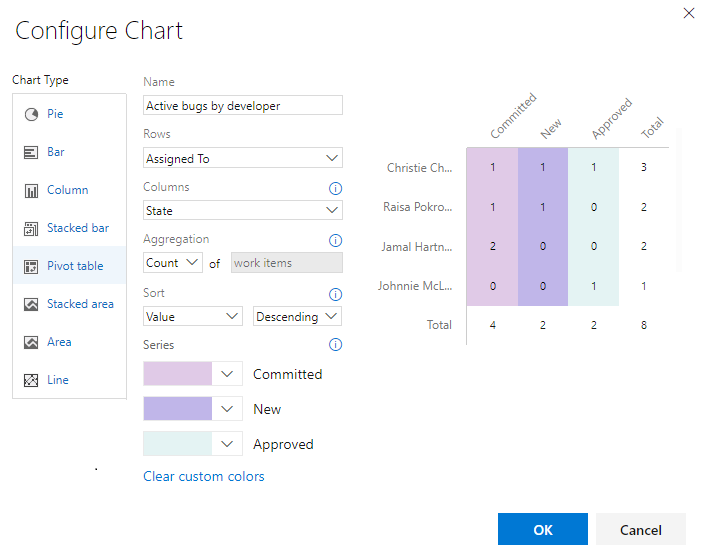Expand the Committed series color picker arrow
Screen dimensions: 701x555
click(227, 374)
